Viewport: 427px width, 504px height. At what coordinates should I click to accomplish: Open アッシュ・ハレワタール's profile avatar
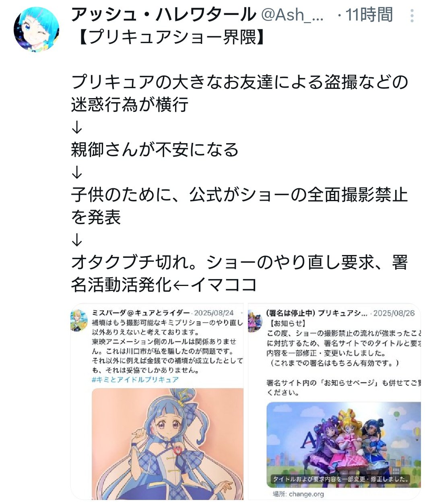coord(37,30)
